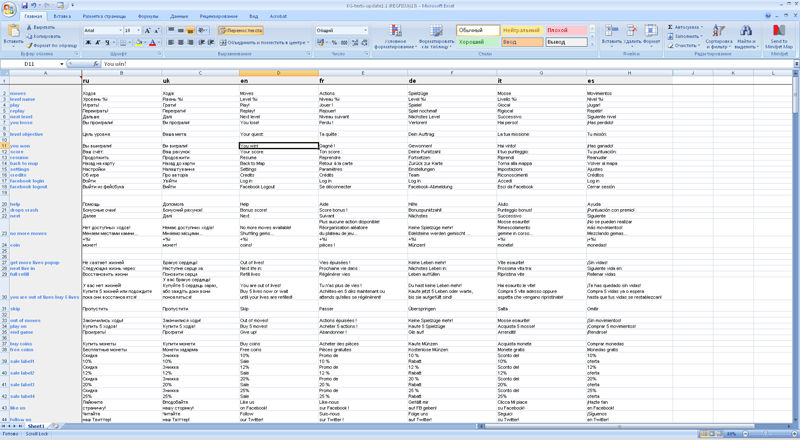Open font size dropdown
The width and height of the screenshot is (800, 440).
tap(139, 31)
